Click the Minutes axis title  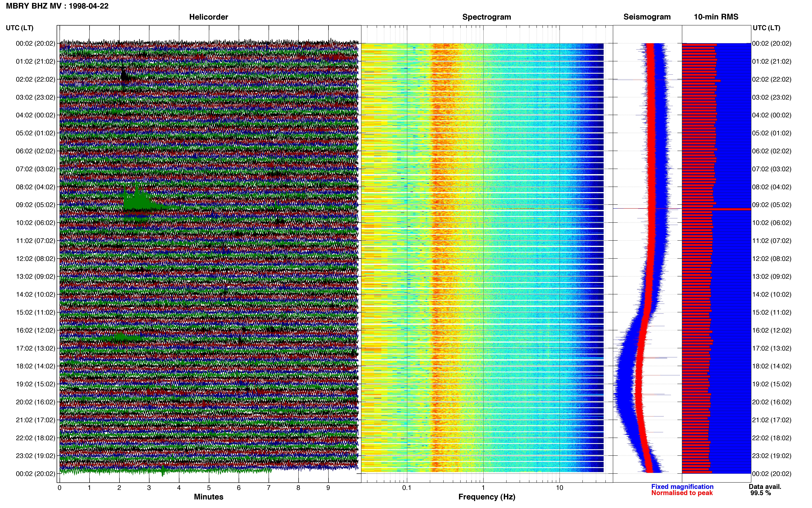(209, 497)
